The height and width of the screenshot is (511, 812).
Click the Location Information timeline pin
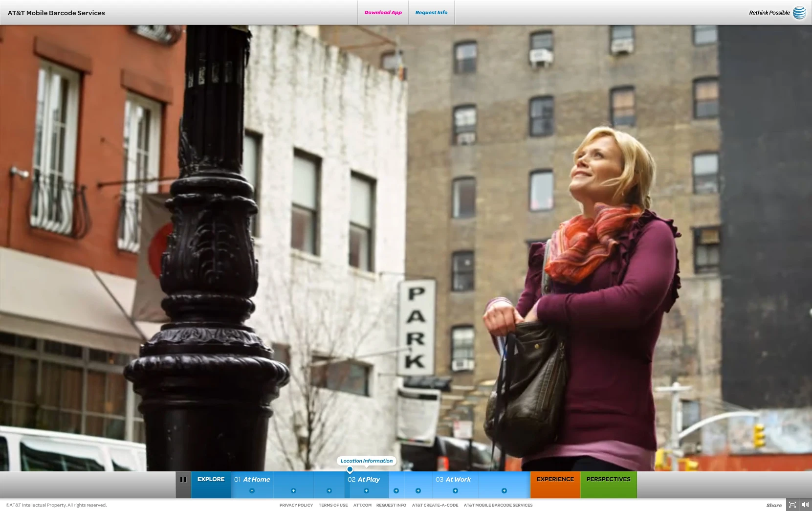pyautogui.click(x=350, y=470)
